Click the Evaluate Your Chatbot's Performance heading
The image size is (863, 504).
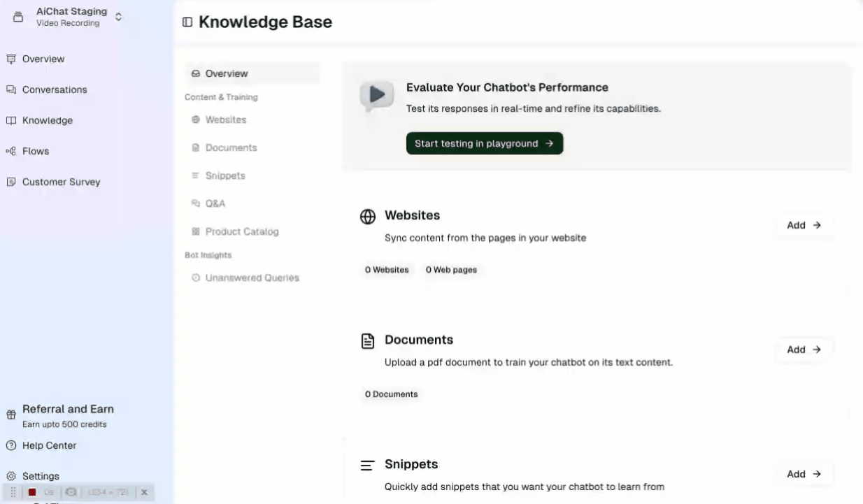507,87
